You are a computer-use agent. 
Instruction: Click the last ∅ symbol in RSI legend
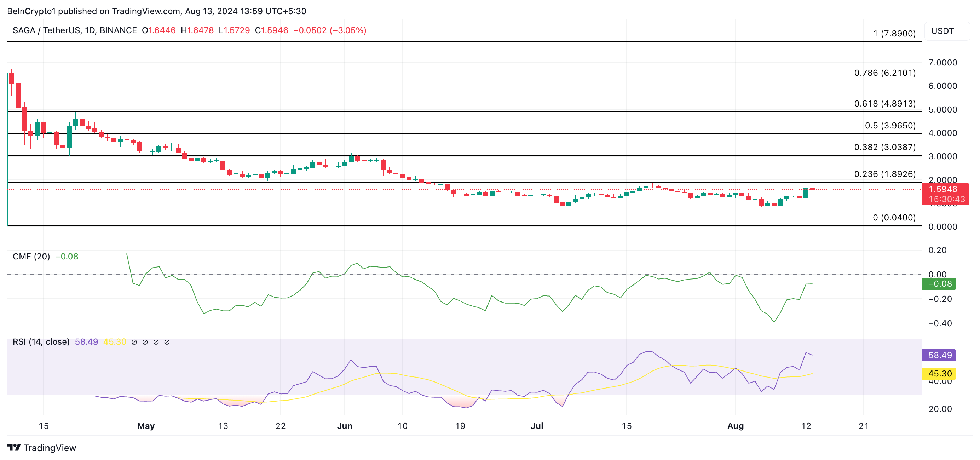(x=167, y=342)
